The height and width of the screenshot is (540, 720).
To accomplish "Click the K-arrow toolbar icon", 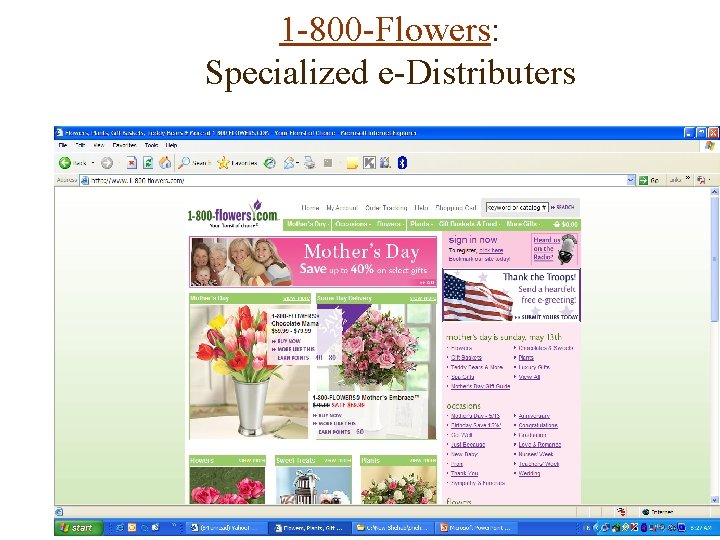I will [369, 163].
